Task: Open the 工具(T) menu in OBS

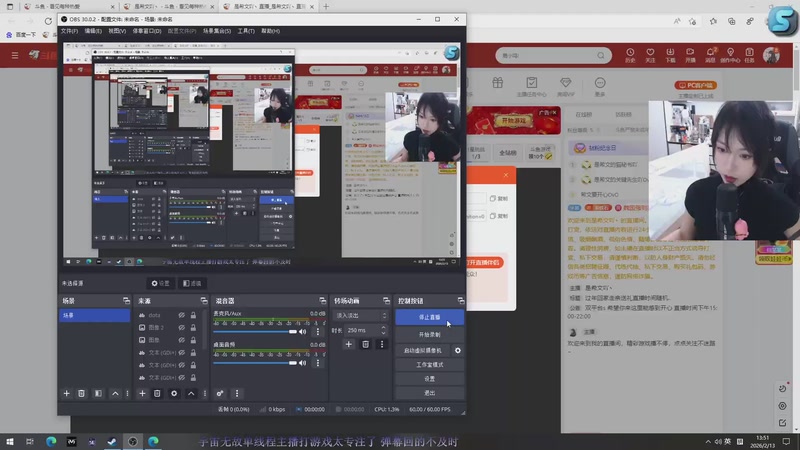Action: (x=246, y=31)
